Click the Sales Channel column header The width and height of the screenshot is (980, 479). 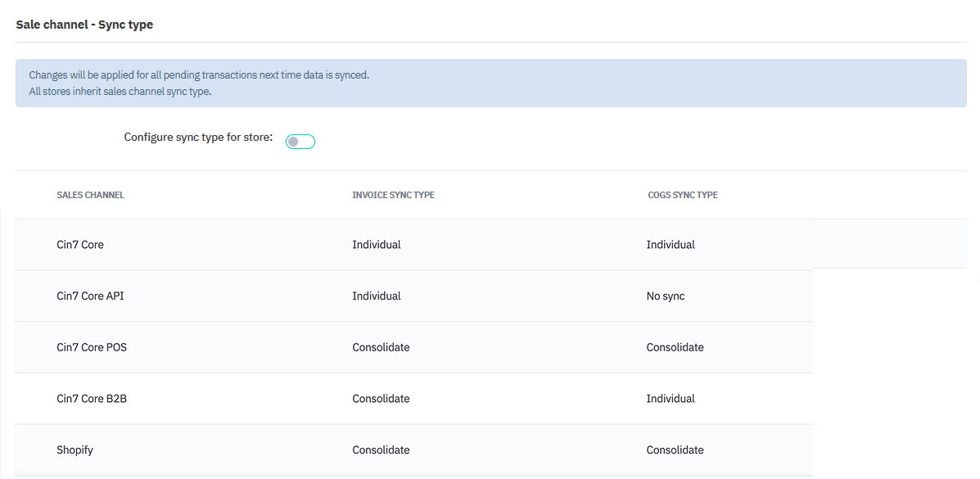[x=90, y=195]
